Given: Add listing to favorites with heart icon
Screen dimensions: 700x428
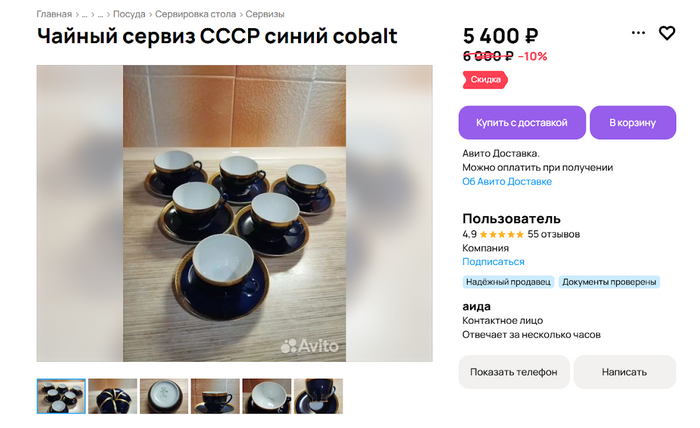Looking at the screenshot, I should click(667, 33).
